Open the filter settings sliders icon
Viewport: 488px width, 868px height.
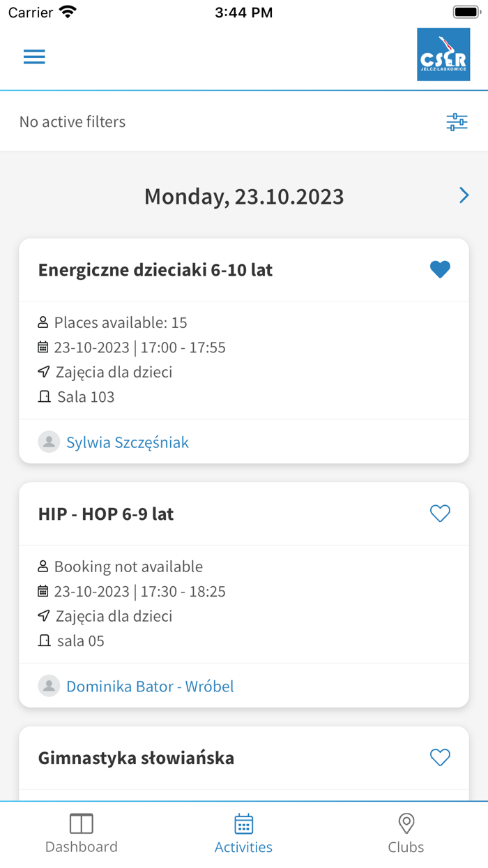[457, 122]
